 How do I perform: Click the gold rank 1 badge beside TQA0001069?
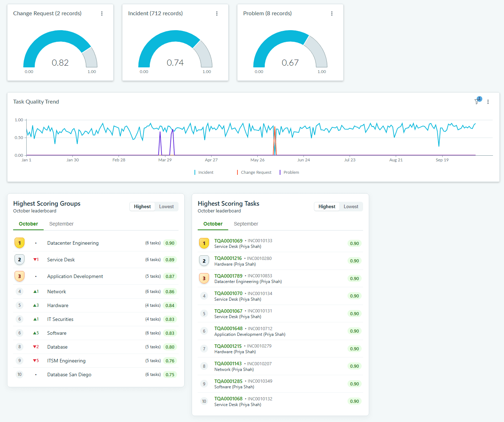[x=204, y=243]
